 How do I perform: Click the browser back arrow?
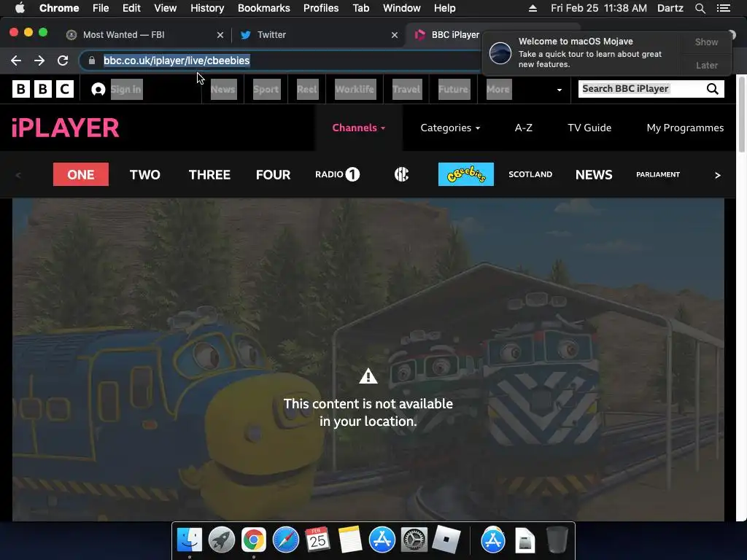(x=16, y=61)
